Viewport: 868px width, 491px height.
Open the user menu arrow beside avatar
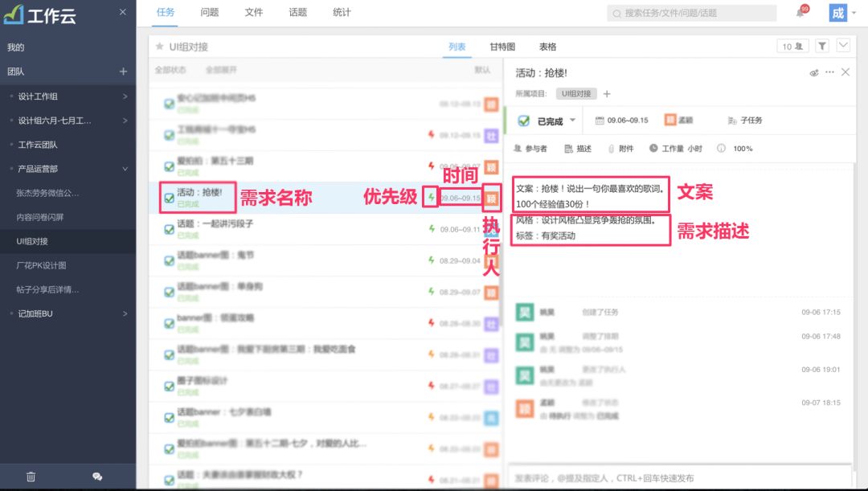pos(854,12)
